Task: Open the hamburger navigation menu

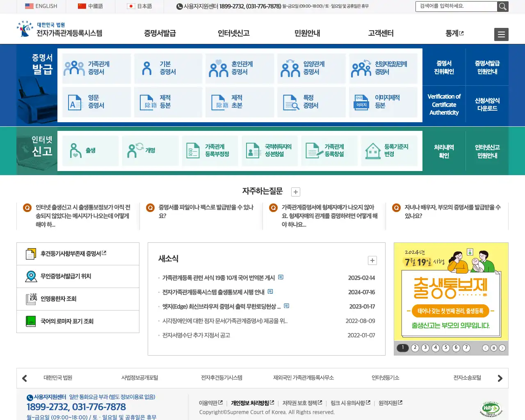Action: pos(501,34)
